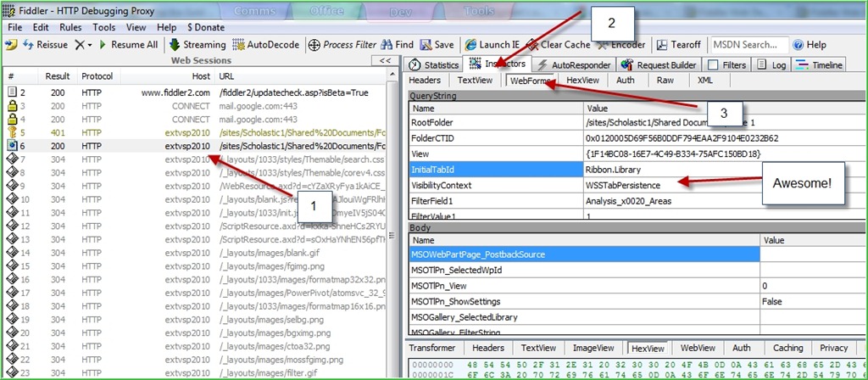The image size is (868, 380).
Task: Click Resume All in toolbar
Action: [129, 45]
